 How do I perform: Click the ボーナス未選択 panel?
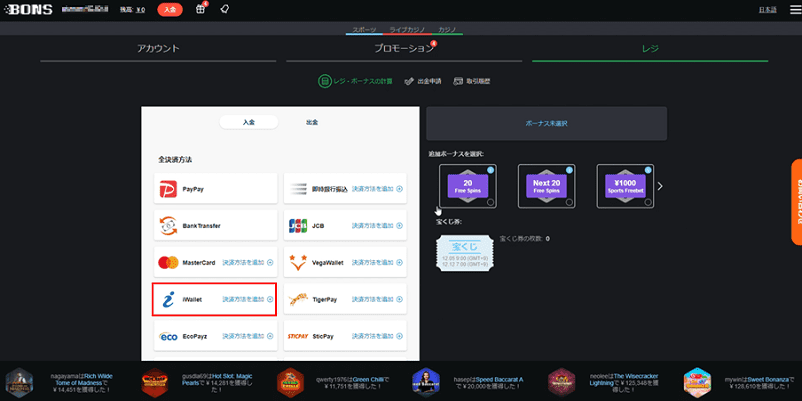[546, 123]
